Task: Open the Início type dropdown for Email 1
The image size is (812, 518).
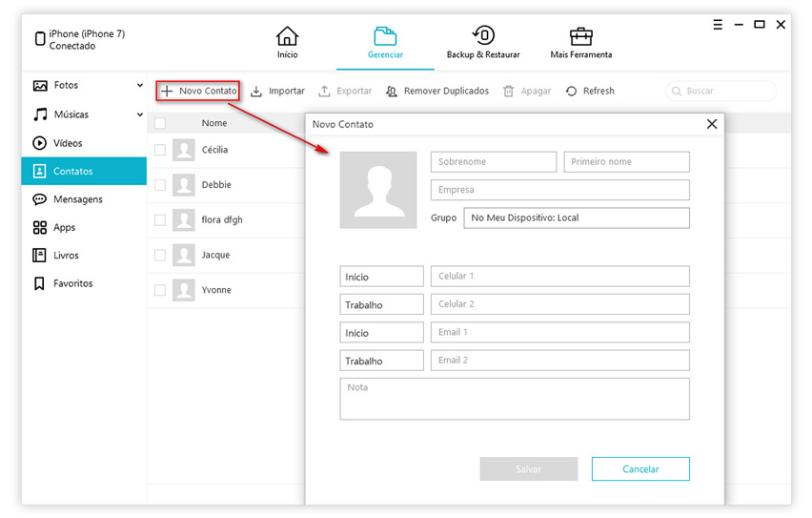Action: tap(381, 332)
